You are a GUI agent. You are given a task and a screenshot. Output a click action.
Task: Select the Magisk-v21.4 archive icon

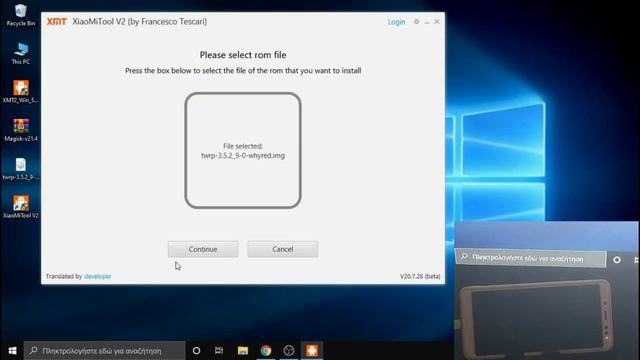20,130
